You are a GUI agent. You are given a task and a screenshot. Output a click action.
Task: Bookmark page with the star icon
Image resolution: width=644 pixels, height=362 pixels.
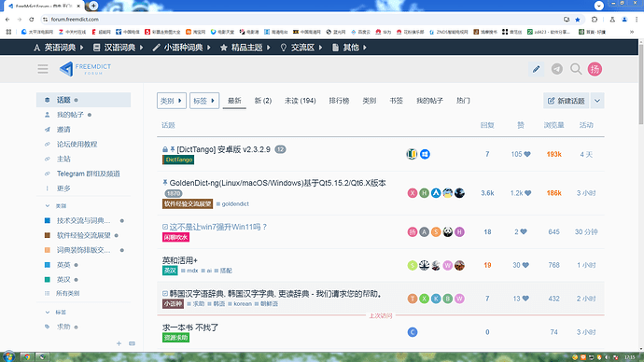578,20
